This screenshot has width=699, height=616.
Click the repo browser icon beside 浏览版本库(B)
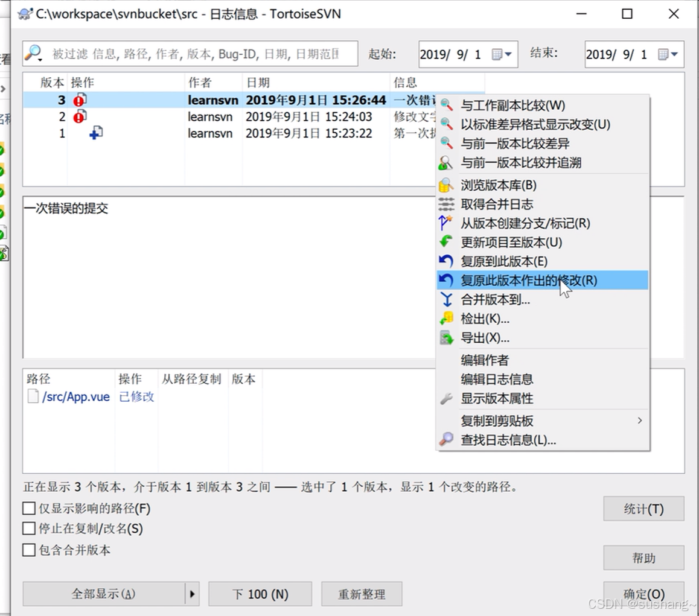446,185
